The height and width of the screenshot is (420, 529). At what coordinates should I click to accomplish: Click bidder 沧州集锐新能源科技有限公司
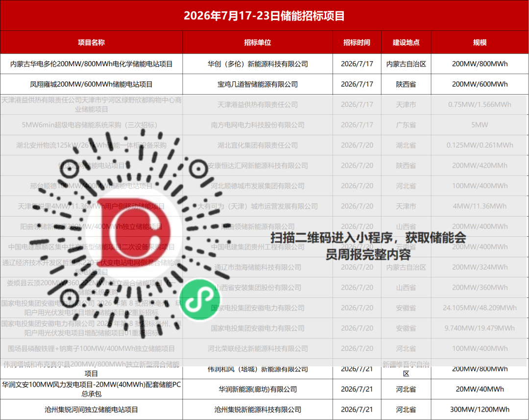point(258,410)
